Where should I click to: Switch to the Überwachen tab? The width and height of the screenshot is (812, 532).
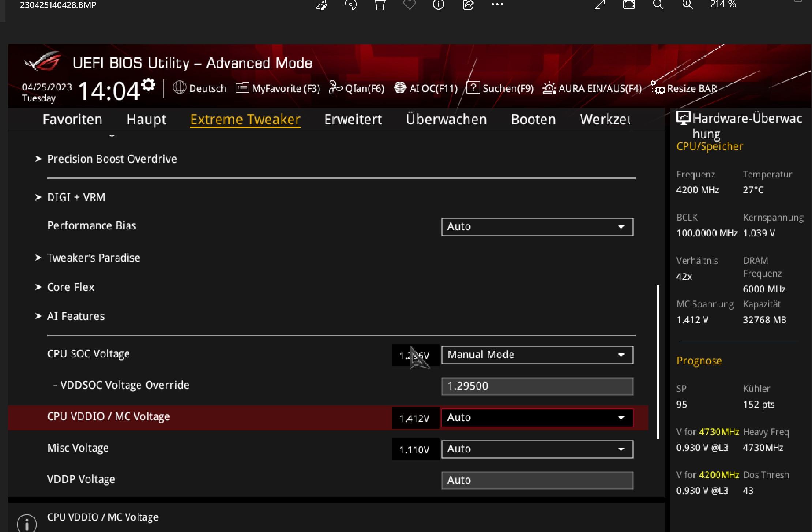tap(446, 120)
